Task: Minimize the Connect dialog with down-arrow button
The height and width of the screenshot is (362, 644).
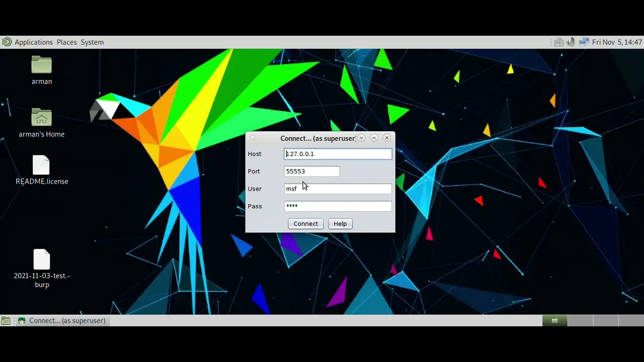Action: (x=361, y=138)
